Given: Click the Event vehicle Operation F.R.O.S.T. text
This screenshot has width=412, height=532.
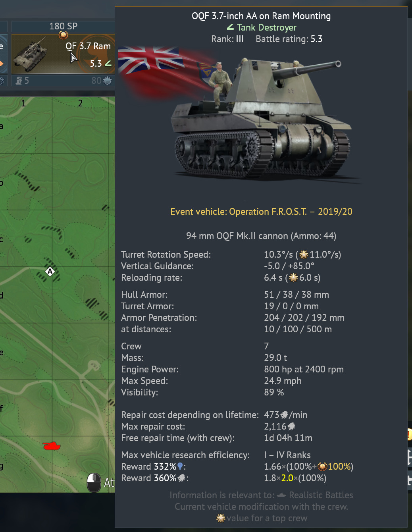Looking at the screenshot, I should click(x=261, y=212).
